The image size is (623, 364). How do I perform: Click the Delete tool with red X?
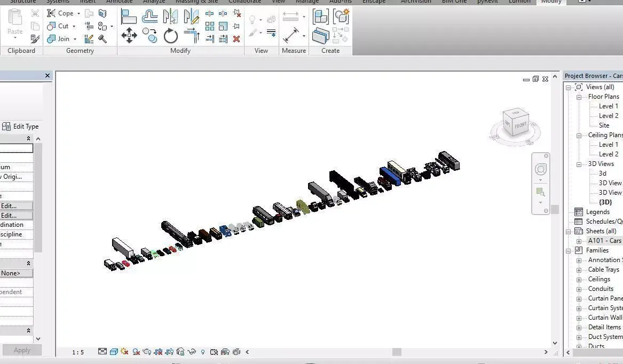tap(236, 39)
